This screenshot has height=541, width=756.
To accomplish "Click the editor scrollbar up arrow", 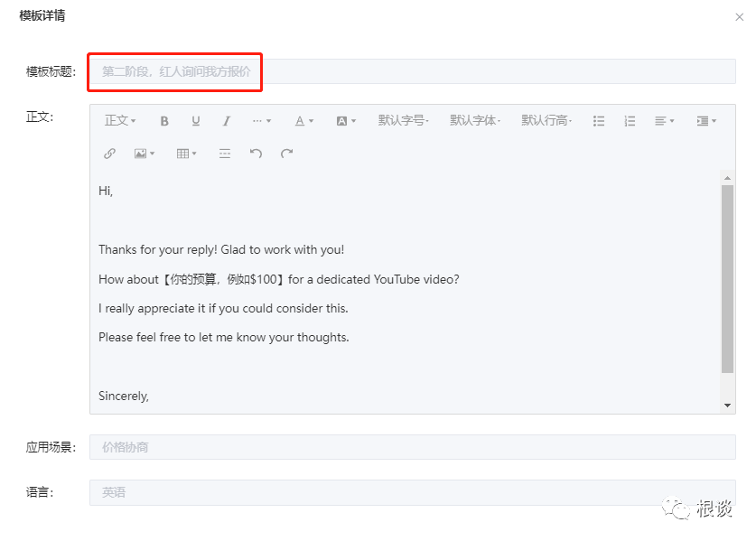I will point(728,178).
